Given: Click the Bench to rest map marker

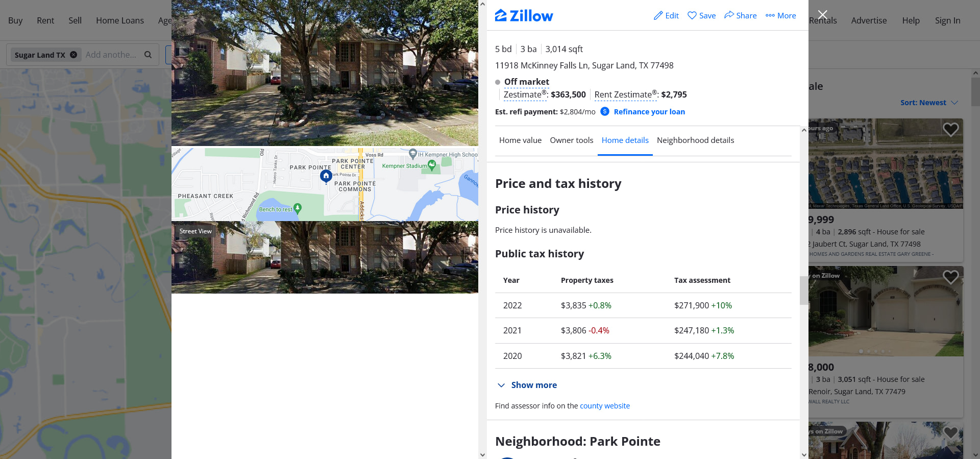Looking at the screenshot, I should click(x=298, y=208).
